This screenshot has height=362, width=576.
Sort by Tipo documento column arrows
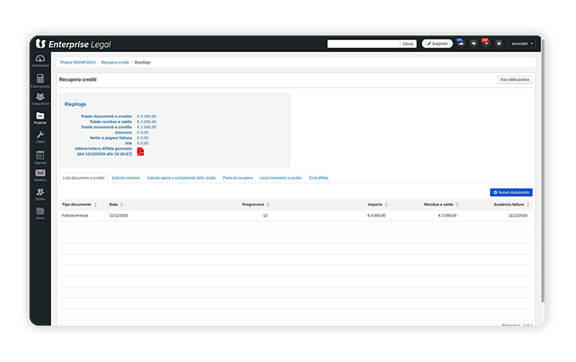[x=95, y=205]
